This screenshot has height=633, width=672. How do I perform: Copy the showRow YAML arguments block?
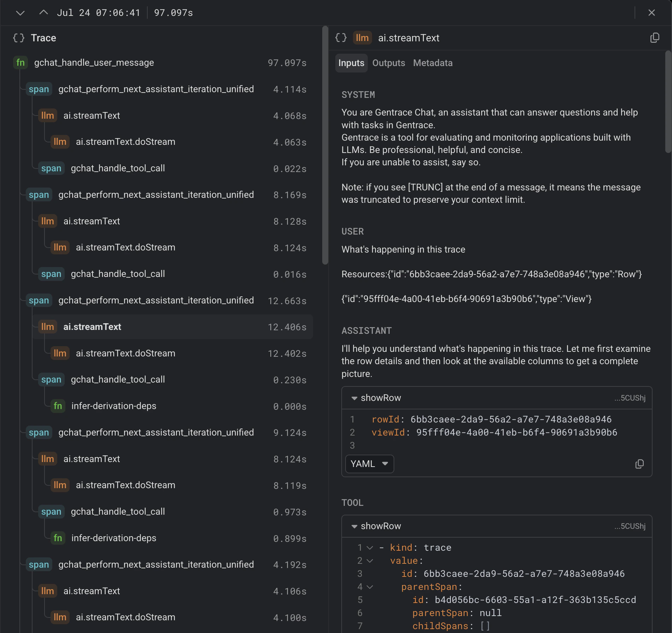[x=639, y=464]
